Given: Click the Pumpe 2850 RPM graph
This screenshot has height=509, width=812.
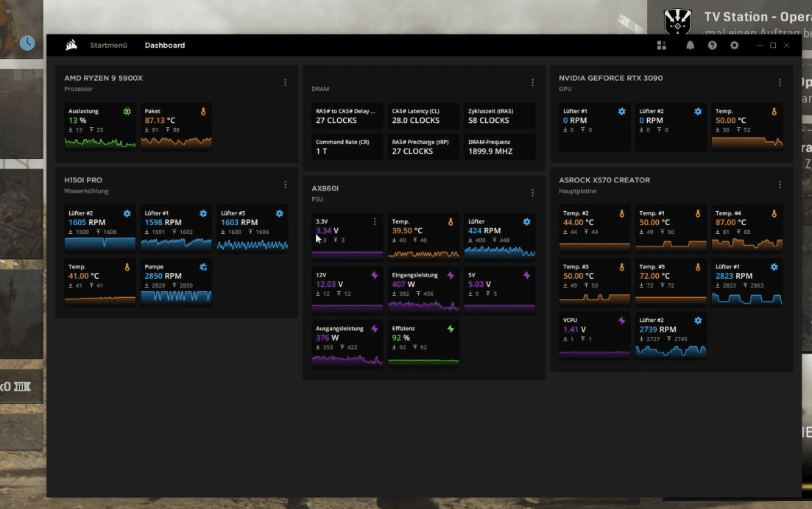Looking at the screenshot, I should point(176,296).
